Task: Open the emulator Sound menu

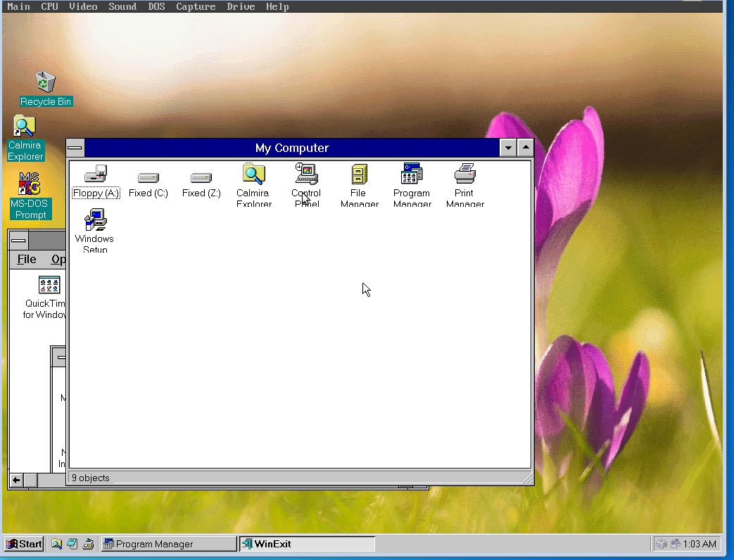Action: click(122, 6)
